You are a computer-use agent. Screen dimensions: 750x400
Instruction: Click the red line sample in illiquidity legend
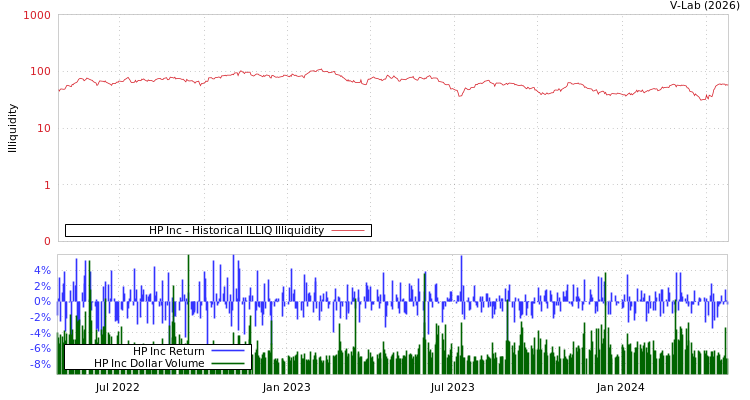coord(347,230)
